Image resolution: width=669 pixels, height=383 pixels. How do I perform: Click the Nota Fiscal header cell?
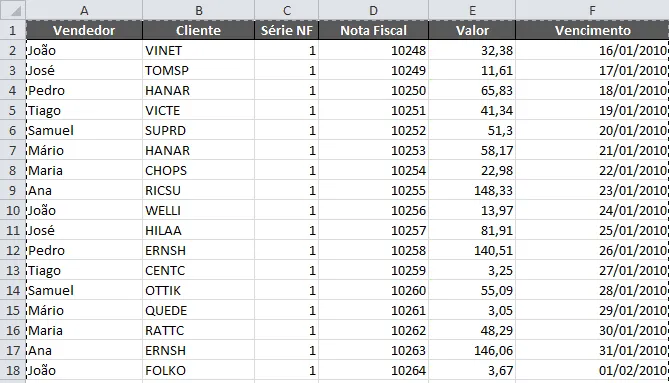point(373,30)
